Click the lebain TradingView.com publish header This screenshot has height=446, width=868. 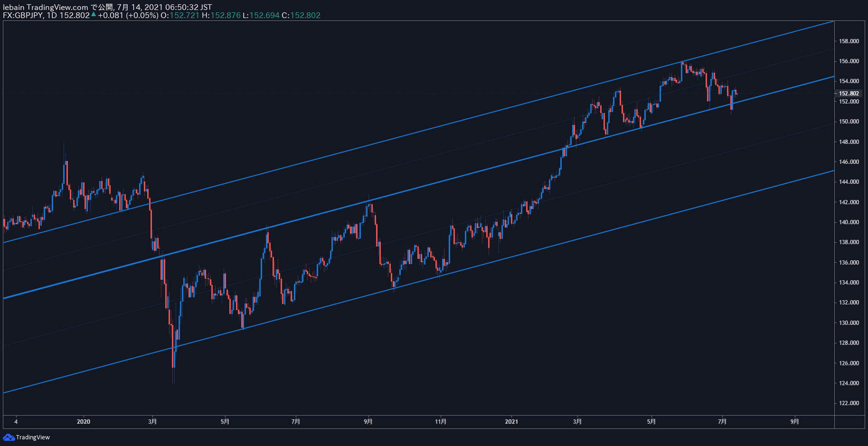107,7
